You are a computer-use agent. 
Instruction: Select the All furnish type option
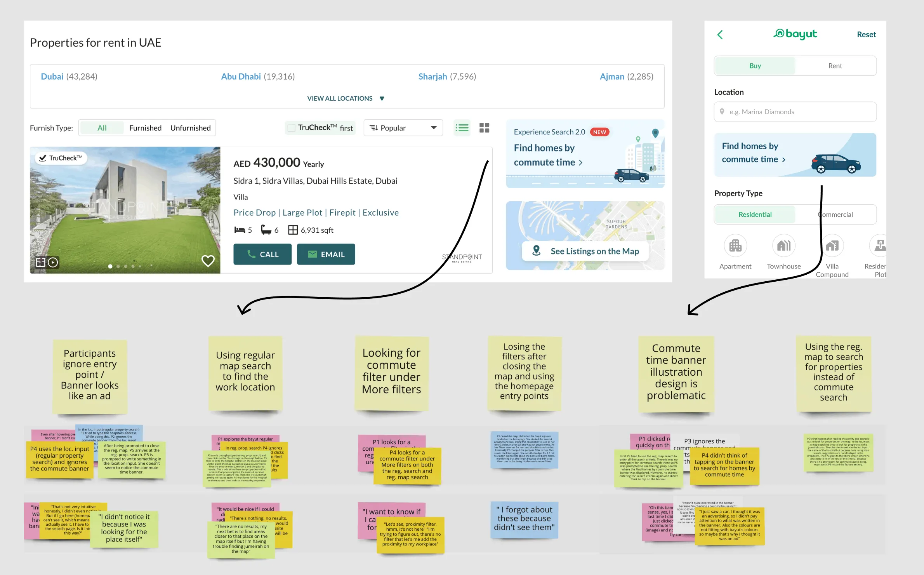point(102,128)
